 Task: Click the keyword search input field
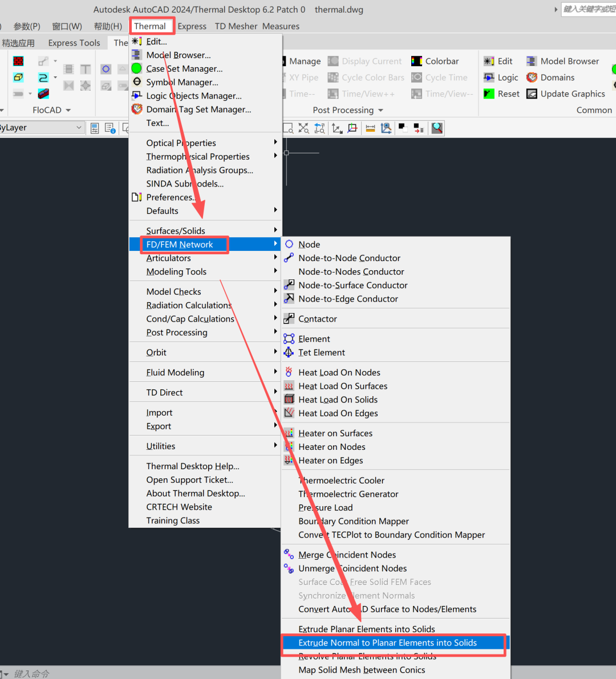coord(589,9)
